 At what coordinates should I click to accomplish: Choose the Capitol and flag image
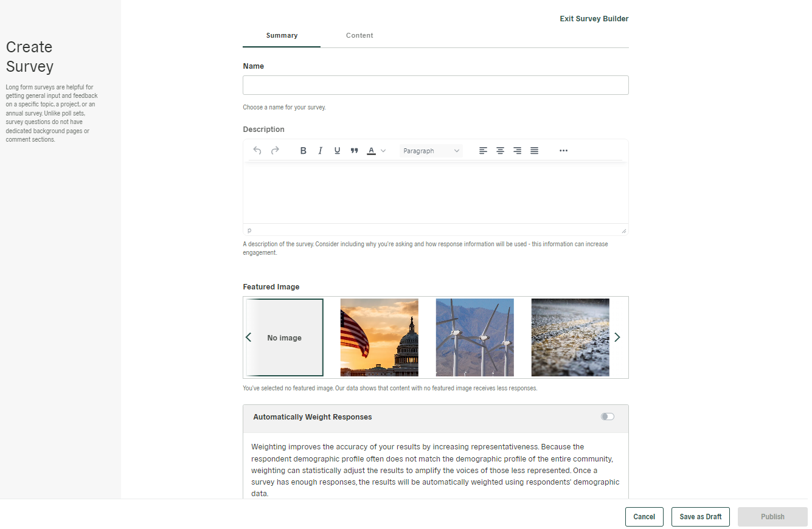(380, 337)
